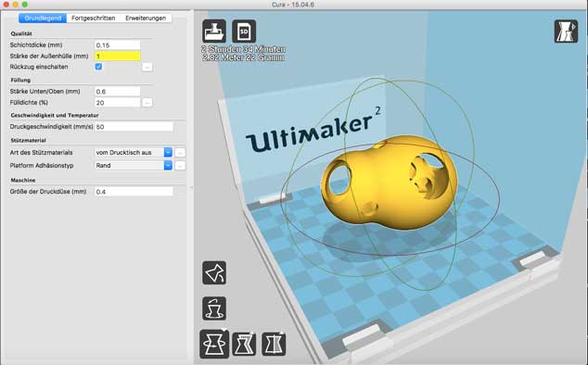Open the Art des Stützmaterials dropdown

point(134,153)
